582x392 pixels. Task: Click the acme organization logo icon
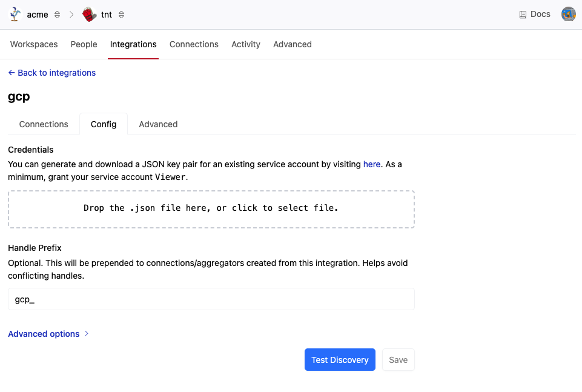tap(16, 15)
